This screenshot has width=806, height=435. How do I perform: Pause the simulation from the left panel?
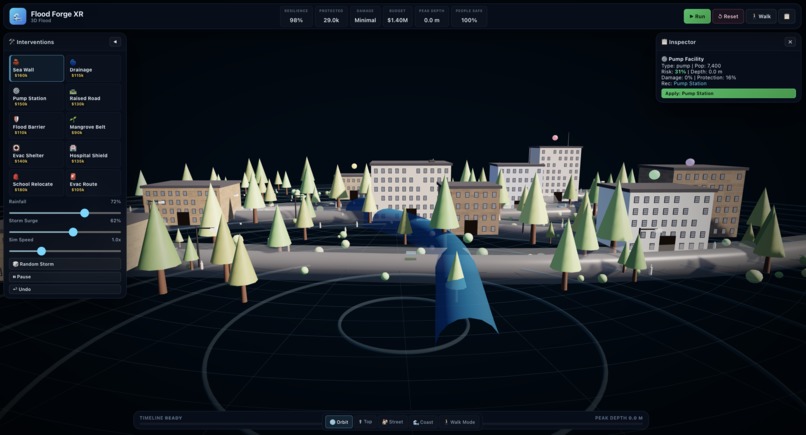[x=65, y=277]
